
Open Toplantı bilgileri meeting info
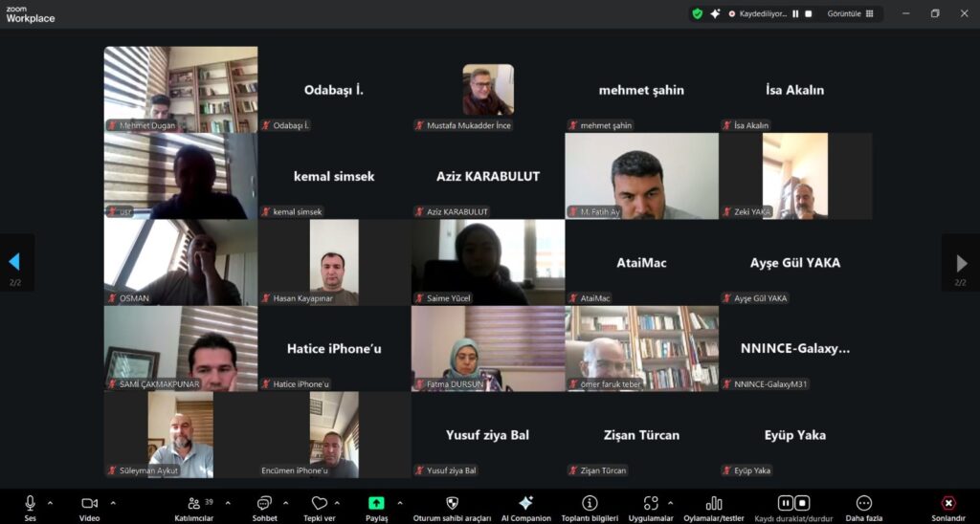(x=590, y=509)
